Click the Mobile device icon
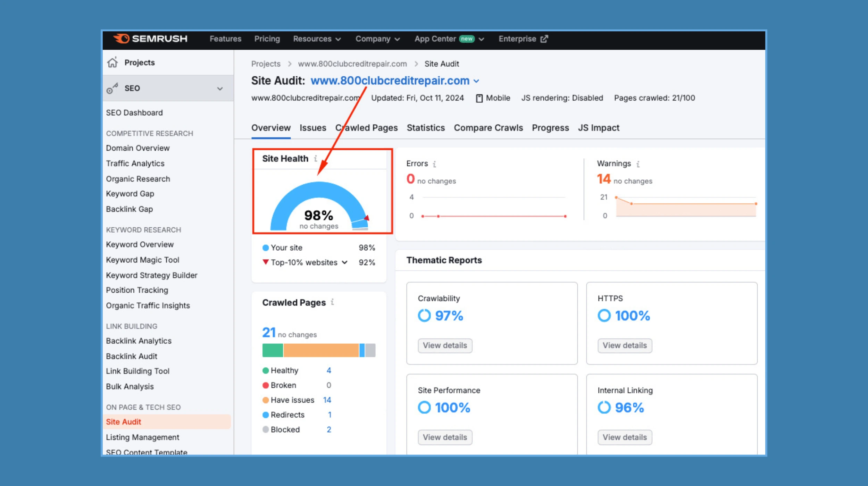The height and width of the screenshot is (486, 868). (x=479, y=98)
